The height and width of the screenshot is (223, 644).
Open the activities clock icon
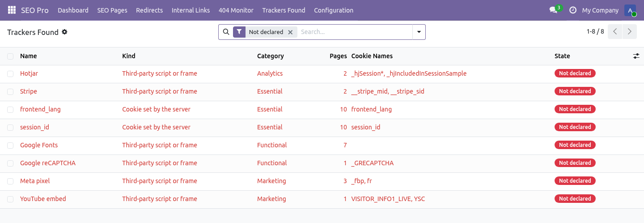(x=572, y=10)
